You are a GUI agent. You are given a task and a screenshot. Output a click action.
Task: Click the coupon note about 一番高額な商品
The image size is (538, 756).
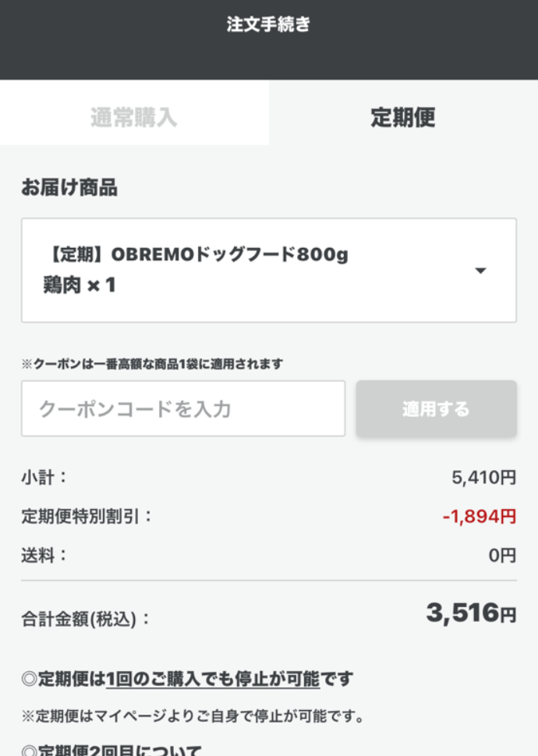[152, 364]
